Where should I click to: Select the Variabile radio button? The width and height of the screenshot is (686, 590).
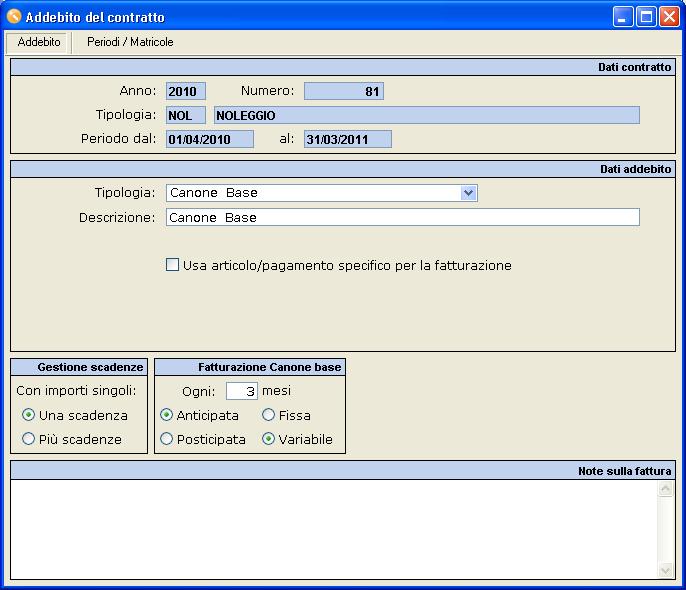pyautogui.click(x=269, y=439)
